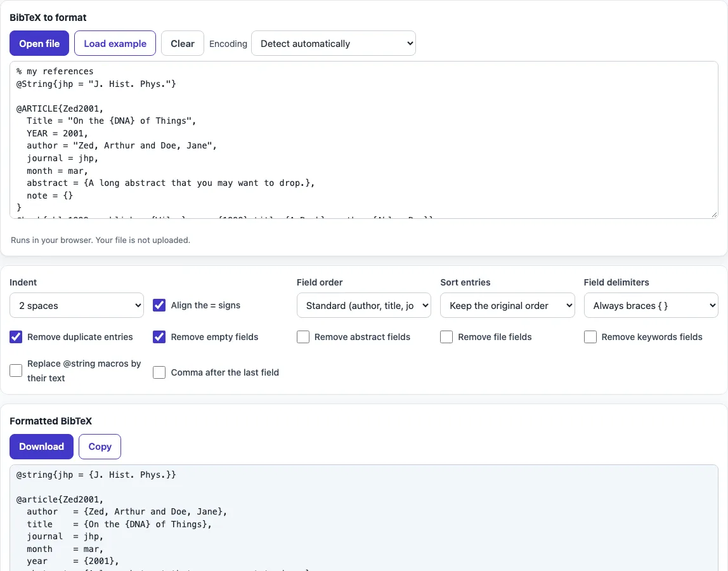Click 'Runs in your browser' notice text
The height and width of the screenshot is (571, 728).
100,240
